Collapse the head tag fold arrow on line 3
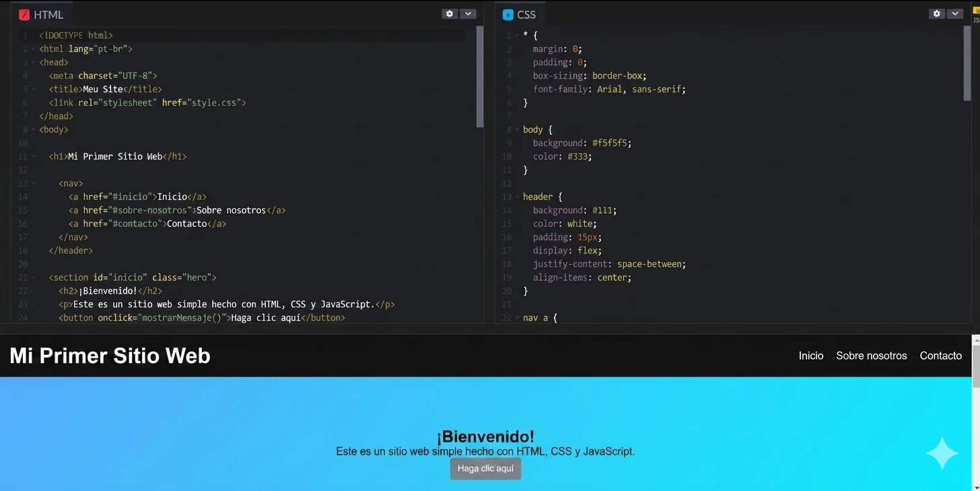The height and width of the screenshot is (491, 980). click(33, 63)
